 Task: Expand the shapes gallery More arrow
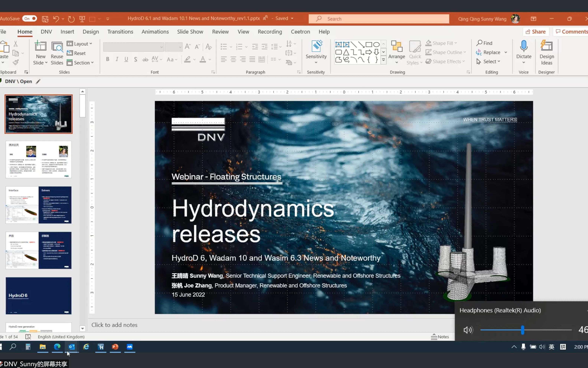point(383,60)
